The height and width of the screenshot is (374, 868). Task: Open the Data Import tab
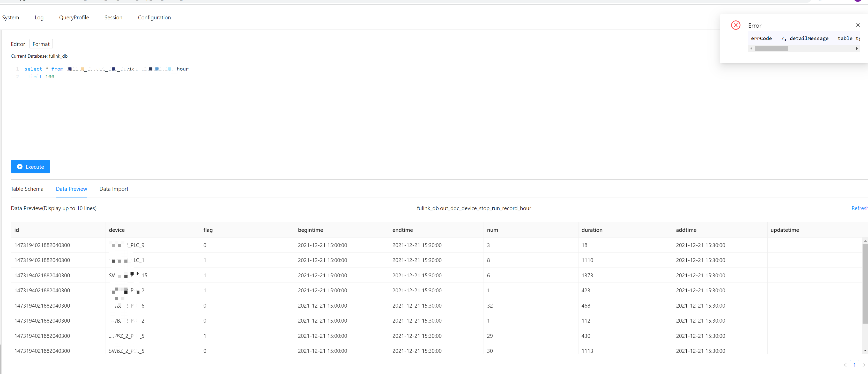(x=114, y=189)
